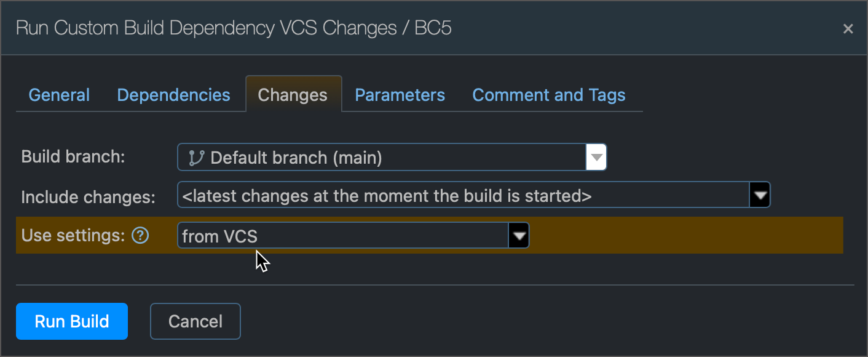Viewport: 868px width, 357px height.
Task: Click the X icon to close the dialog
Action: [x=848, y=28]
